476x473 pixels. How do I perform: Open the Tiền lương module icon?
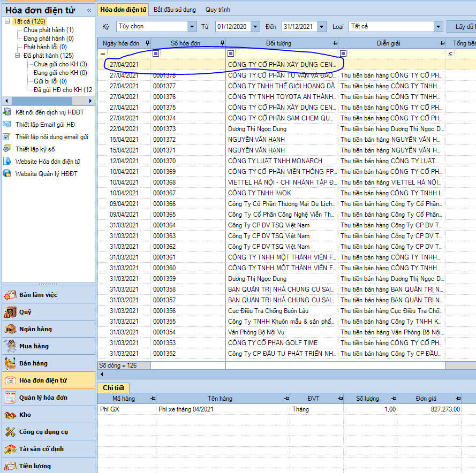click(10, 466)
